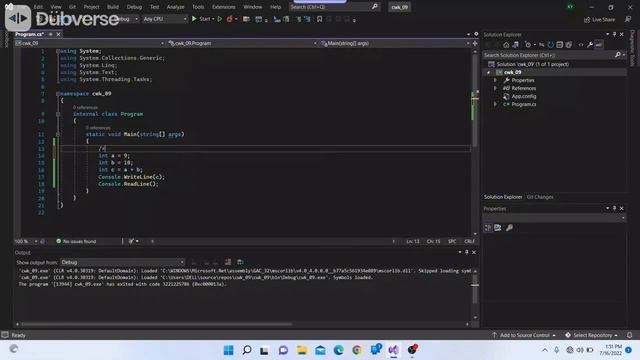This screenshot has height=360, width=640.
Task: Open the View menu
Action: pos(56,7)
